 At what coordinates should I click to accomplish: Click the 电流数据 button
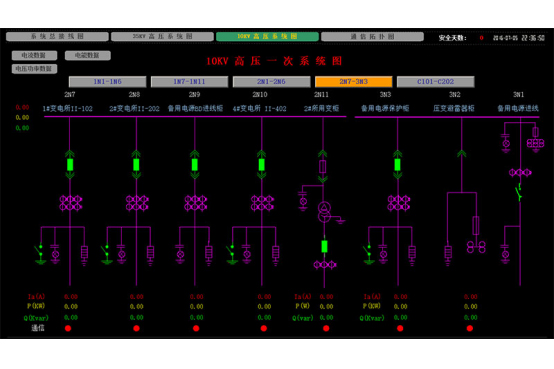pos(34,55)
